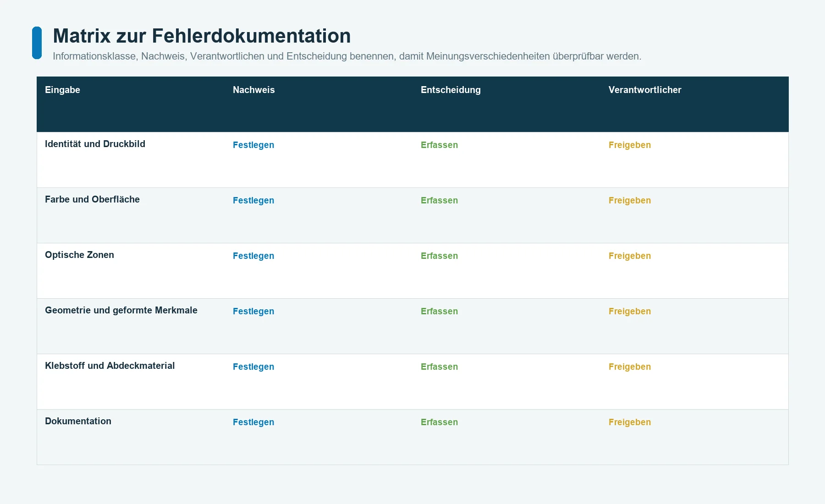
Task: Click 'Erfassen' in Klebstoff und Abdeckmaterial row
Action: [439, 367]
